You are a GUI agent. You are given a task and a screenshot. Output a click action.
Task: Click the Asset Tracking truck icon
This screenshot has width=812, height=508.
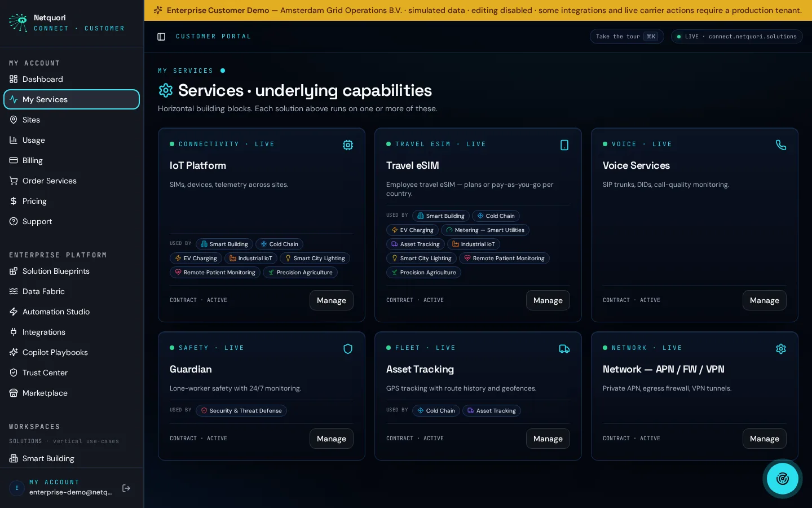pos(564,349)
